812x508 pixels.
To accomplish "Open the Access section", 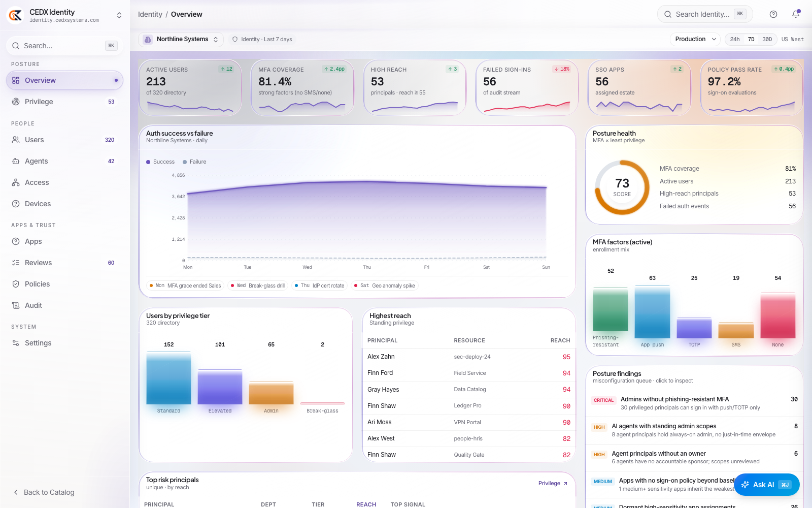I will [64, 182].
